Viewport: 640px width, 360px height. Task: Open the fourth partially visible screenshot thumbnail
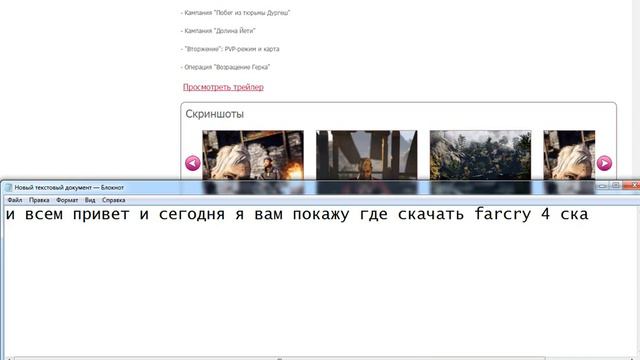[x=569, y=155]
